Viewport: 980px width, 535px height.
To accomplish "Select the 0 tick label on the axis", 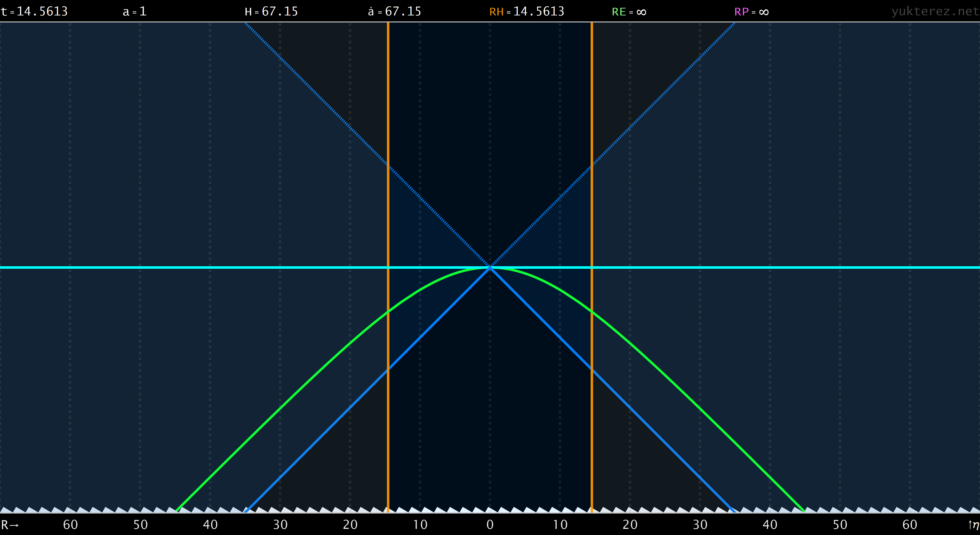I will [490, 525].
